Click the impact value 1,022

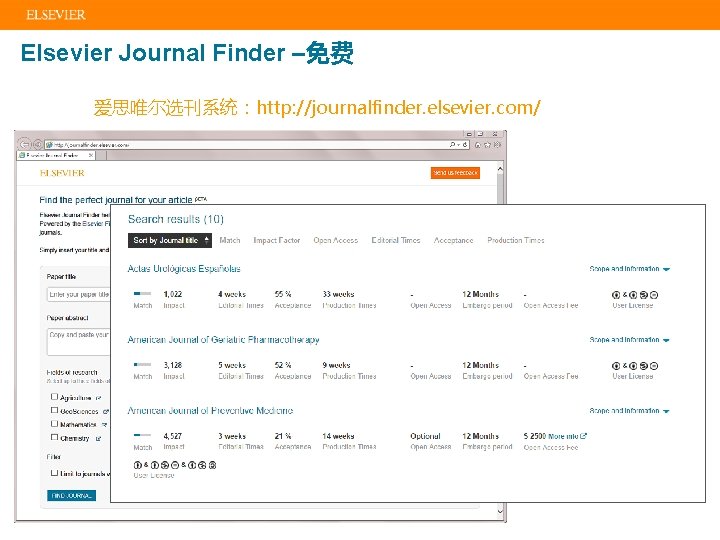tap(173, 294)
